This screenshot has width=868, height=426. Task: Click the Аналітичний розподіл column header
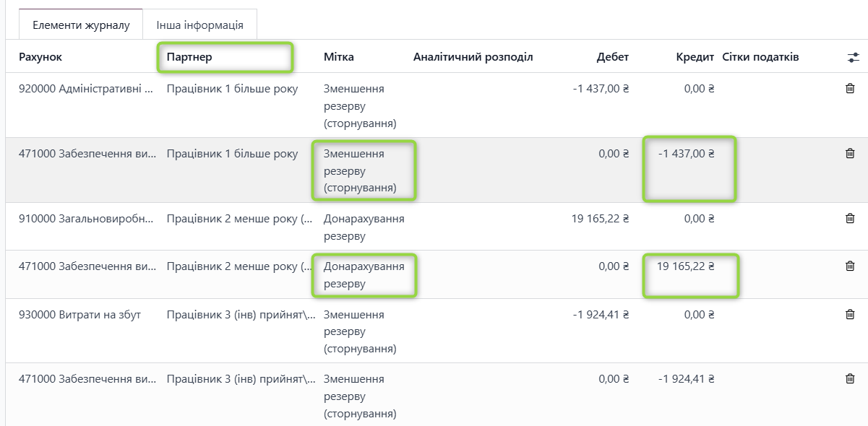tap(473, 57)
